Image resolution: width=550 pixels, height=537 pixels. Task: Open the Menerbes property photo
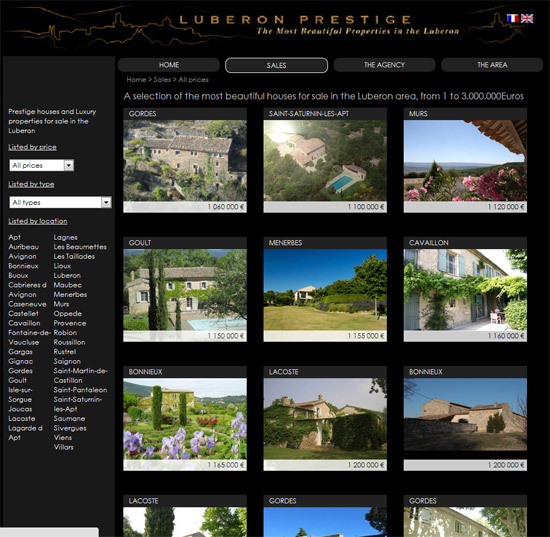pyautogui.click(x=325, y=289)
